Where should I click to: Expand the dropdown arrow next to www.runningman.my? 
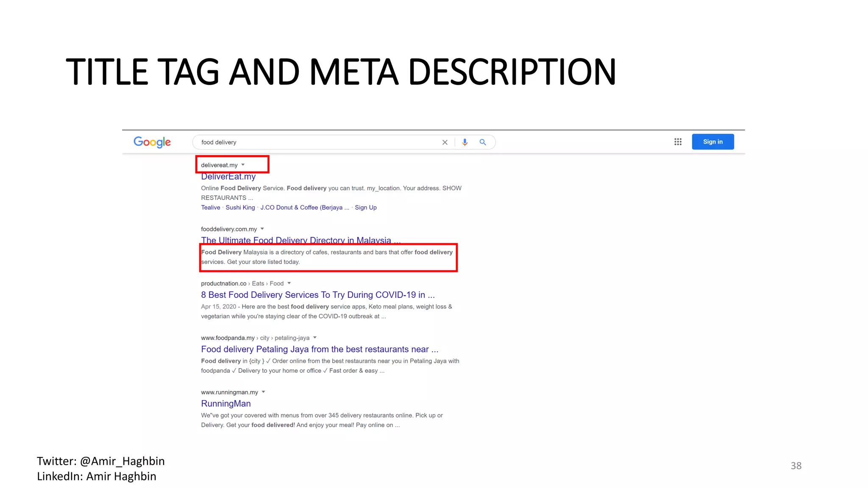pos(263,392)
